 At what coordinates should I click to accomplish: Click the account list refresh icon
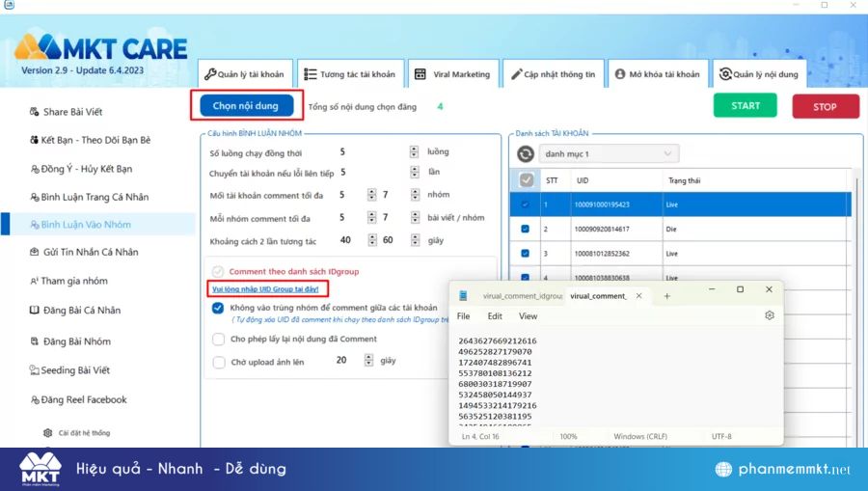click(x=526, y=154)
